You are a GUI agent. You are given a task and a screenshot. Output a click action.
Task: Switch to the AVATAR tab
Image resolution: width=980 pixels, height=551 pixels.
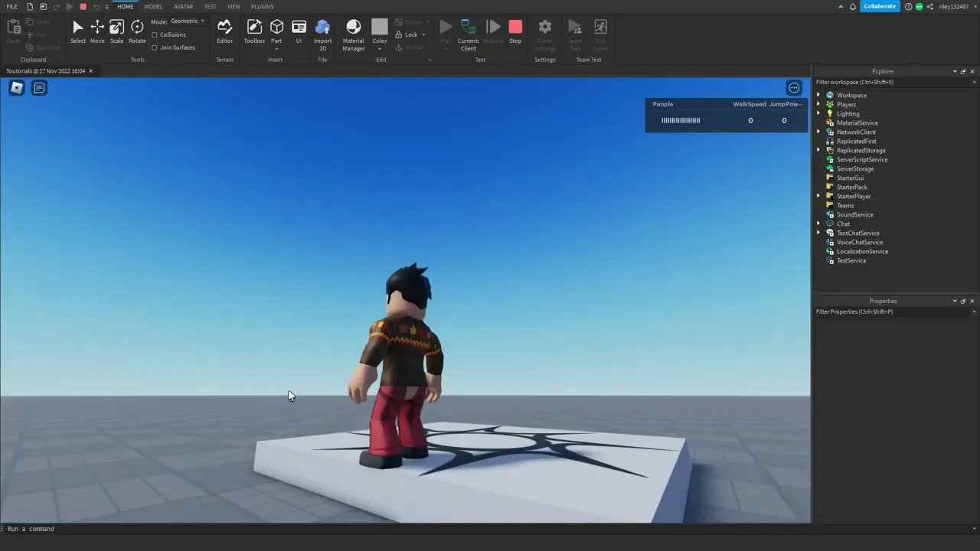183,6
